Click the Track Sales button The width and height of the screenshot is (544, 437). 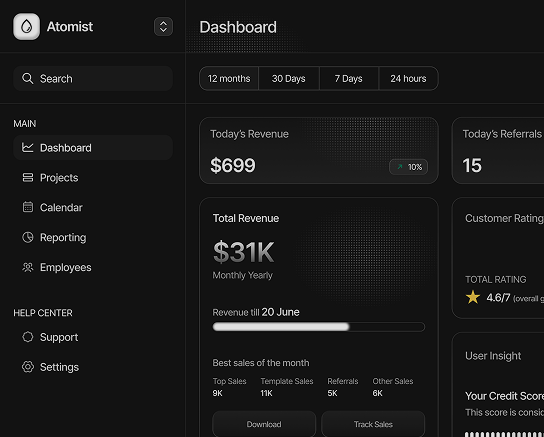(373, 424)
